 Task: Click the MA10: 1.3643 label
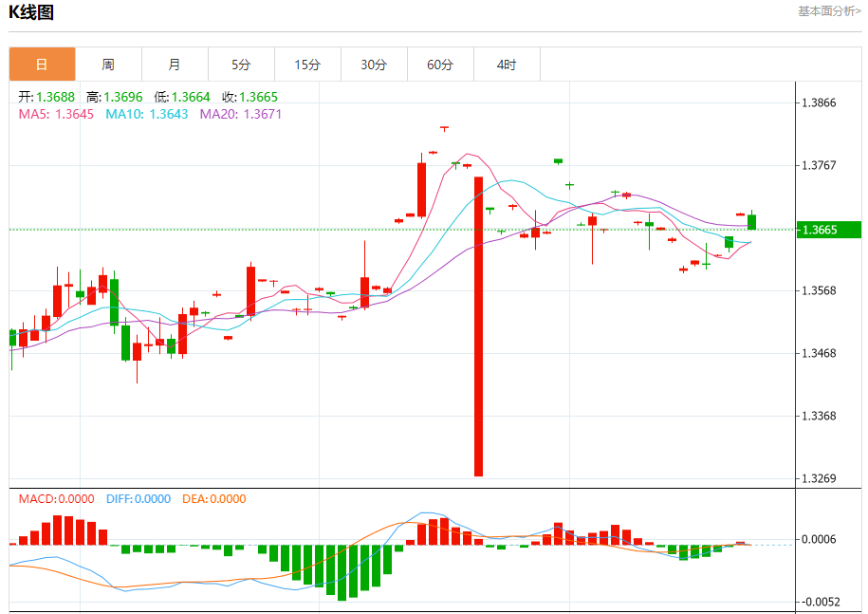(147, 114)
